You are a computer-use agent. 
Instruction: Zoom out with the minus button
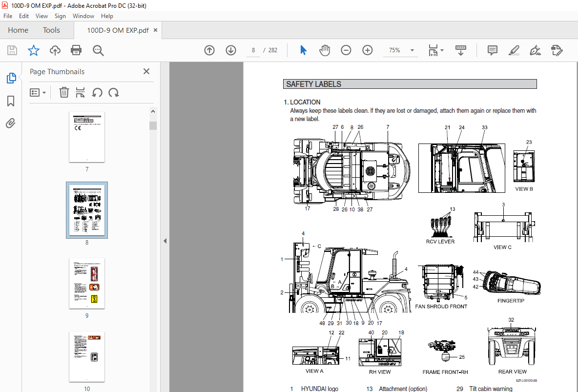pyautogui.click(x=346, y=50)
